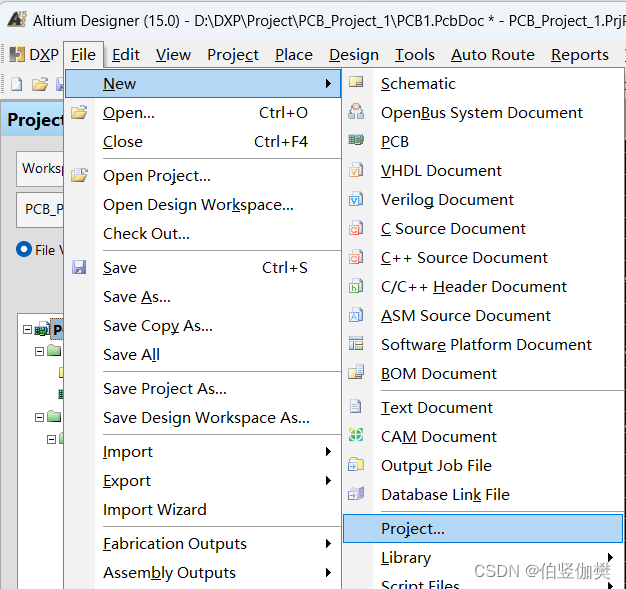Click the C/C++ Header Document icon

click(x=356, y=286)
